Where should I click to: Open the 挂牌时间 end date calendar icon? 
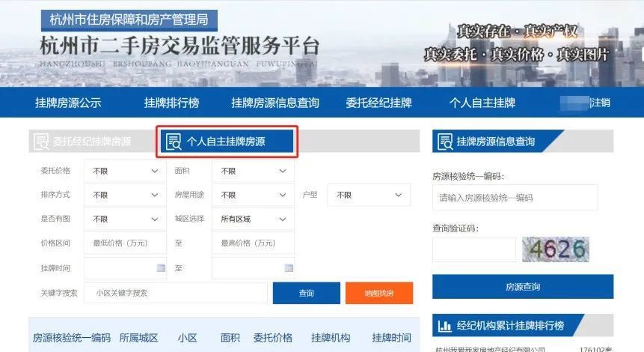click(289, 268)
